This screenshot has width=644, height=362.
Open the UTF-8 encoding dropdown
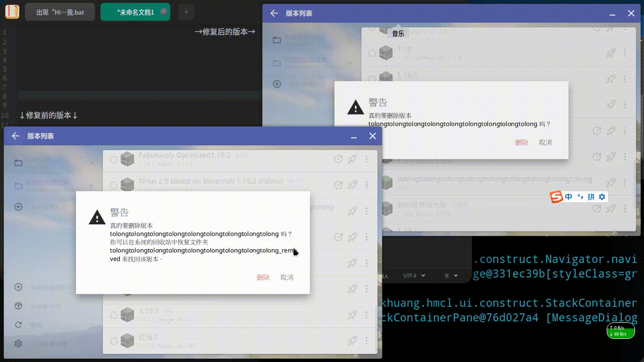point(414,276)
